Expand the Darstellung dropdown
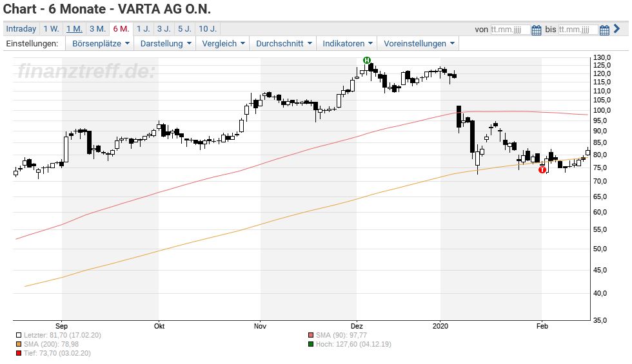 pyautogui.click(x=165, y=44)
